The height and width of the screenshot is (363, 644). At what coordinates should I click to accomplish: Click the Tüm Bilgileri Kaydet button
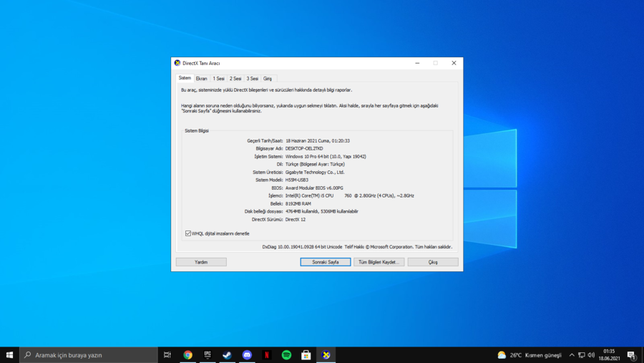point(379,262)
